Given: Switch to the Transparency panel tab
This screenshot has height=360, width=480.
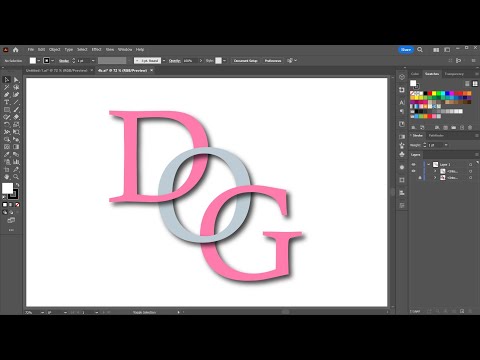Looking at the screenshot, I should [454, 74].
